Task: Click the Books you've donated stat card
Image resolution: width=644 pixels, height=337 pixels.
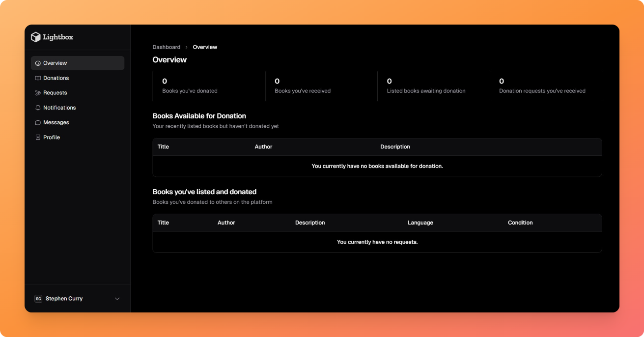Action: coord(209,86)
